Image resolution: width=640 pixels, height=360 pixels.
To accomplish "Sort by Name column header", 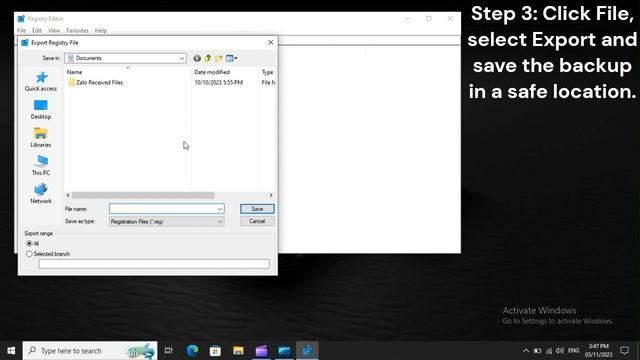I will pyautogui.click(x=75, y=72).
